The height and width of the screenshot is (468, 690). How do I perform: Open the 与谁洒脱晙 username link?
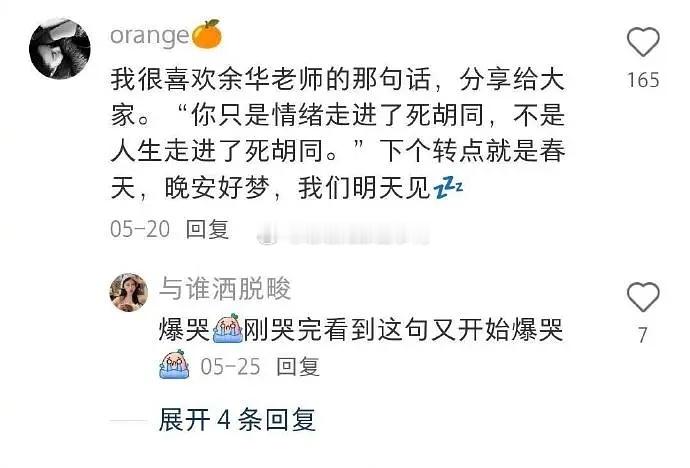[x=225, y=289]
